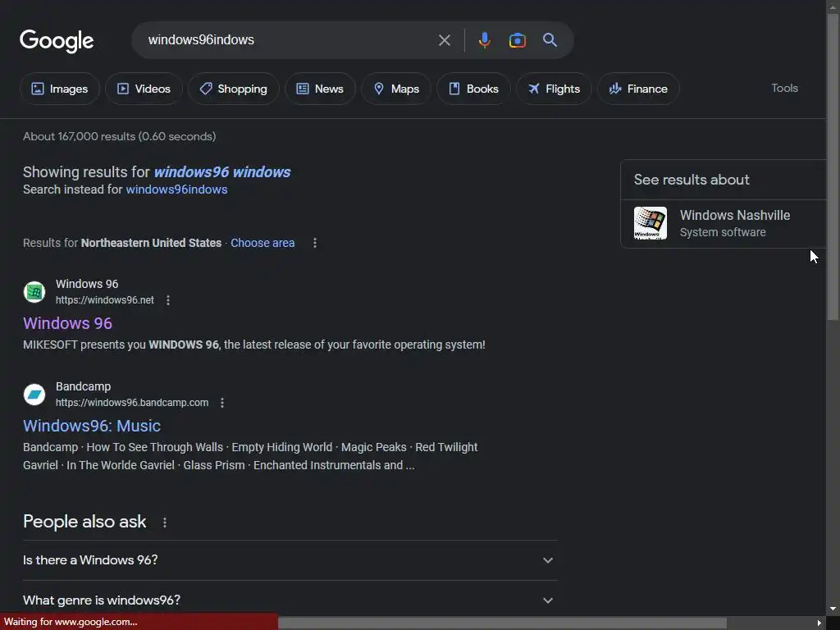Screen dimensions: 840x630
Task: Search instead for windows96indows link
Action: 176,189
